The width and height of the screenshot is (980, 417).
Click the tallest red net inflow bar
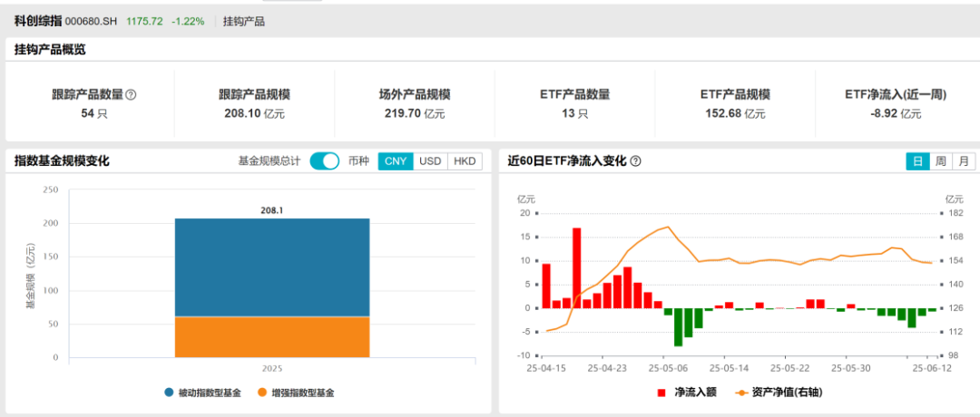click(577, 267)
